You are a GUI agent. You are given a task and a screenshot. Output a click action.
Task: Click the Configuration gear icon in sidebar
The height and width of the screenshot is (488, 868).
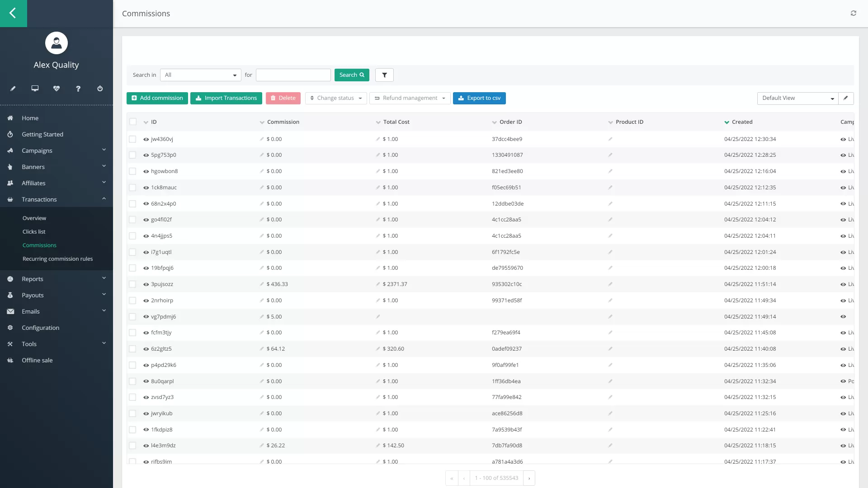[x=10, y=328]
